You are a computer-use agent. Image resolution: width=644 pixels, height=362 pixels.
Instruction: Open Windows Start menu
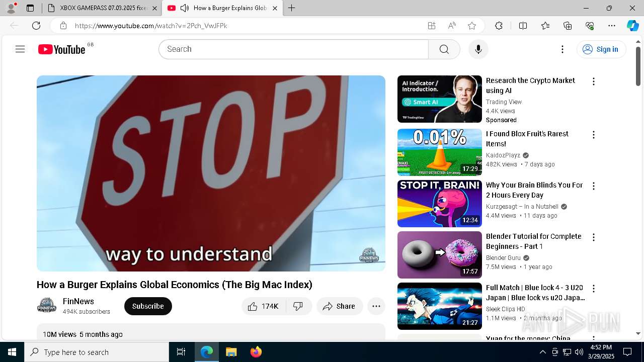click(12, 352)
